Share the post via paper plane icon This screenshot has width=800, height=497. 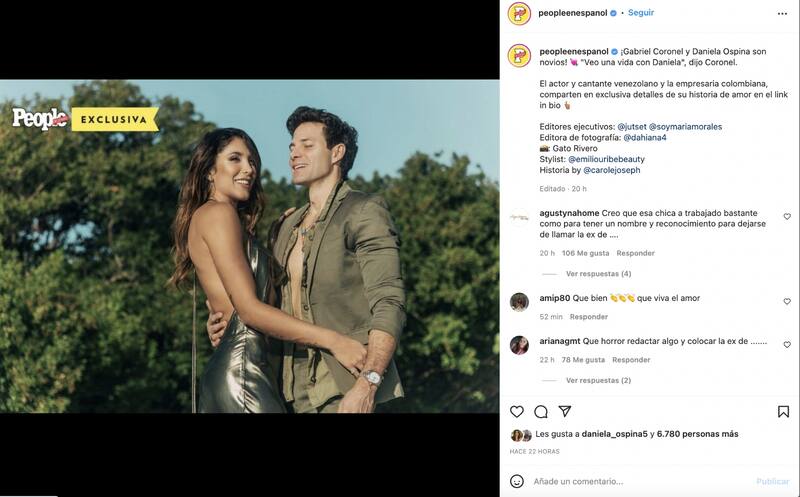(565, 411)
